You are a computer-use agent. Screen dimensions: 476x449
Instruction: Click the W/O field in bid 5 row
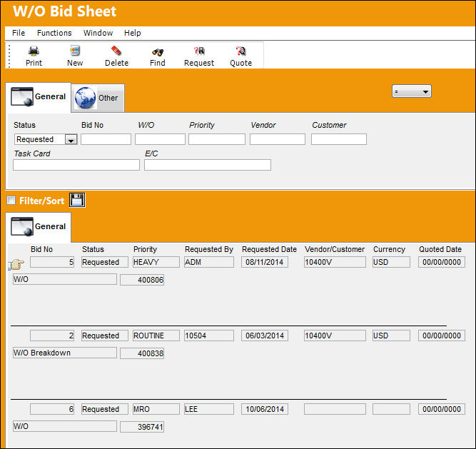point(65,279)
